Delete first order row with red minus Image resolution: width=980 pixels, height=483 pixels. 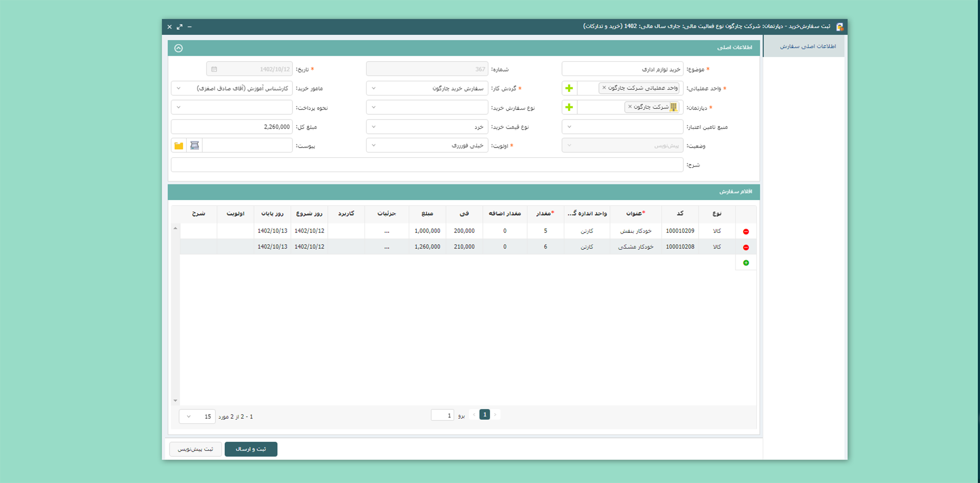pos(746,232)
